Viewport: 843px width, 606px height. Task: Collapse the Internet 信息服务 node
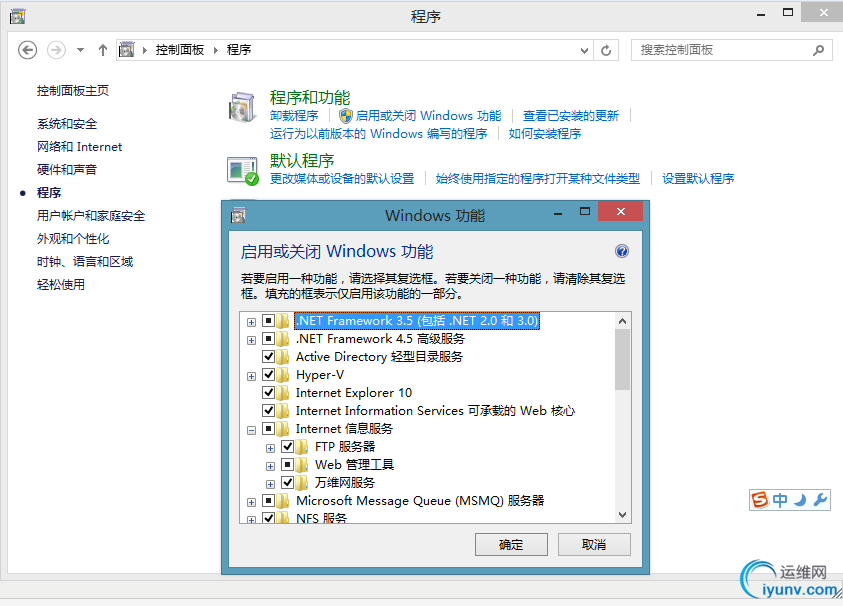point(251,430)
